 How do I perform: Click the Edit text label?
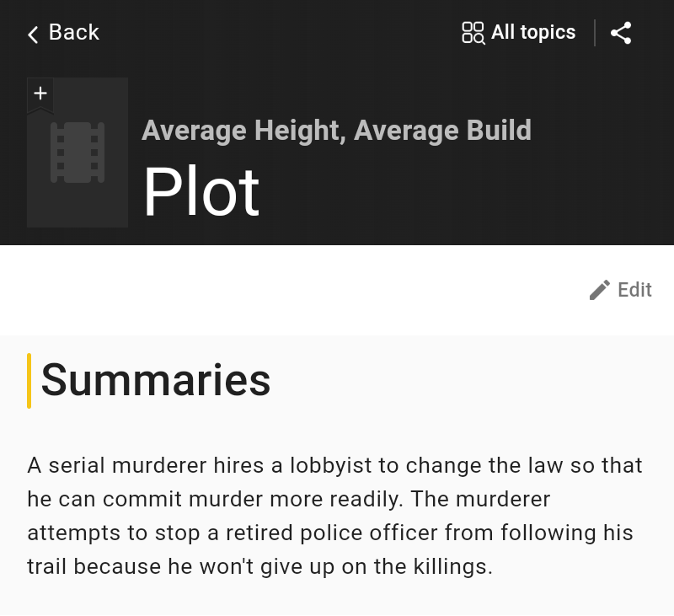tap(634, 290)
